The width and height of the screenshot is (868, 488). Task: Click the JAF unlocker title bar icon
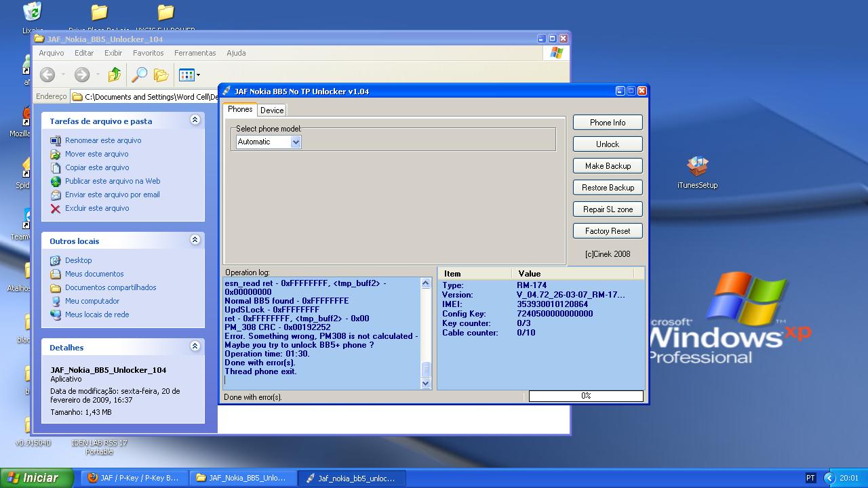226,91
